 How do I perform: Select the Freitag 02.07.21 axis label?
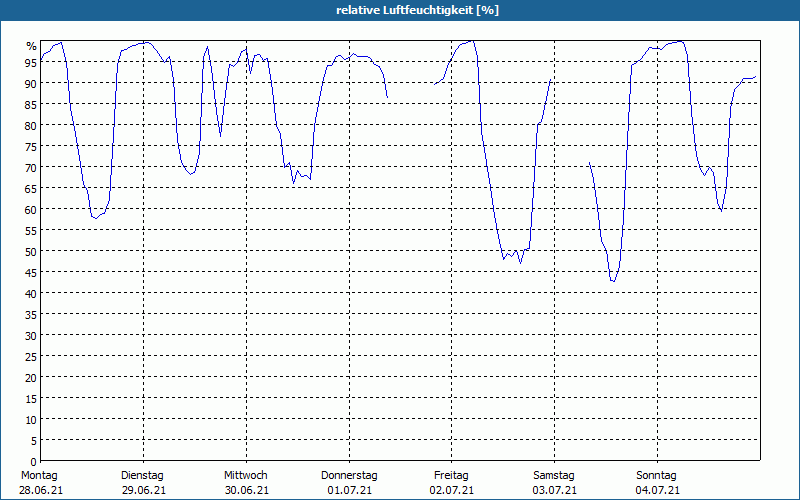[452, 483]
